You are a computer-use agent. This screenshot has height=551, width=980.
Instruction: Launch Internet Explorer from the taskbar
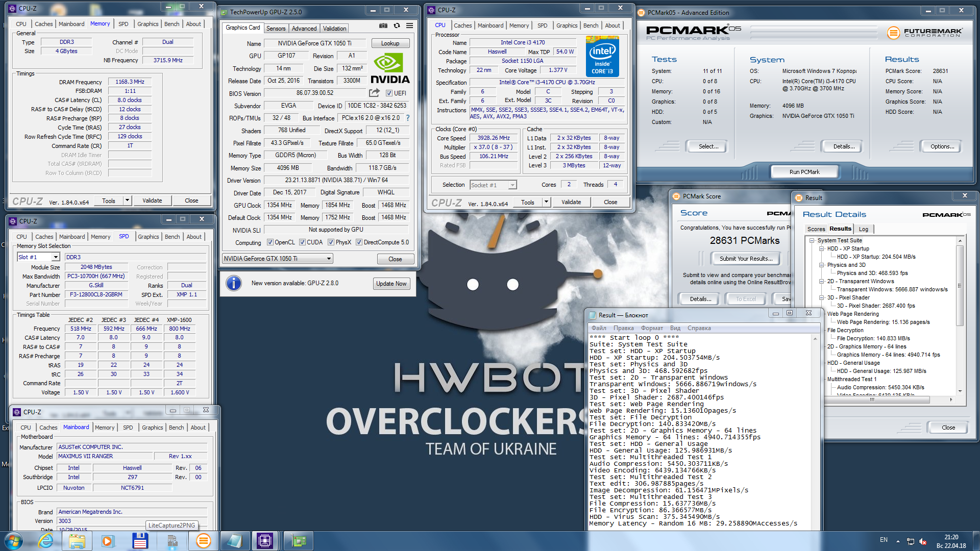[x=46, y=541]
